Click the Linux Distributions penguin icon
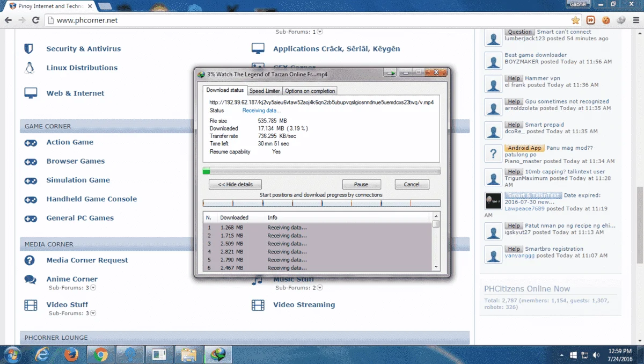Image resolution: width=644 pixels, height=364 pixels. (x=30, y=68)
